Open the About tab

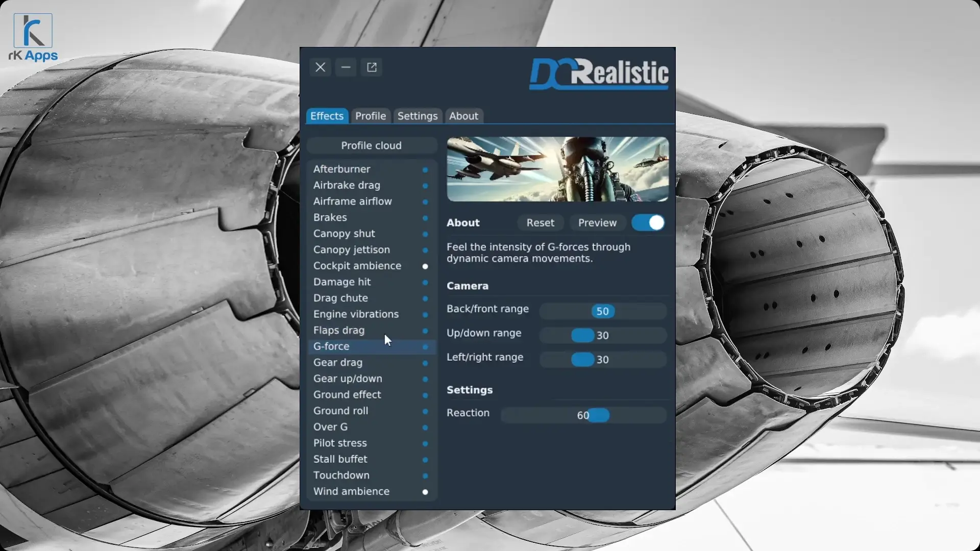coord(463,116)
